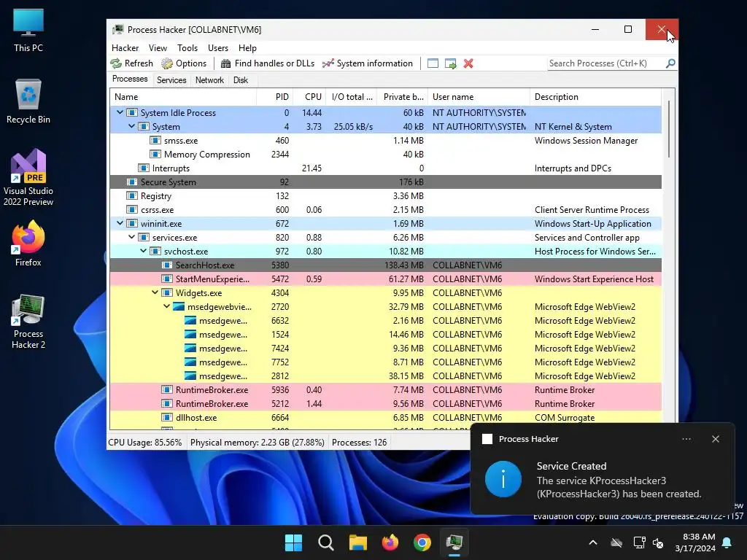Click the find window toolbar icon
747x560 pixels.
coord(433,63)
